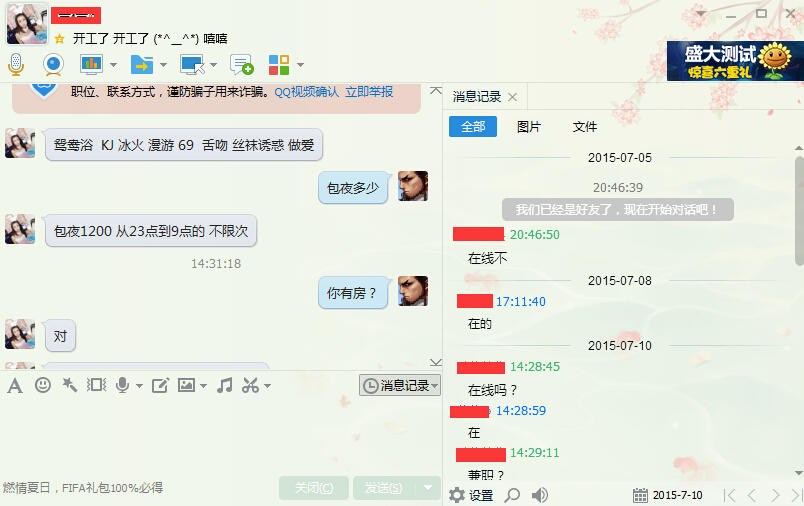This screenshot has height=506, width=804.
Task: Open the emoji face picker
Action: coord(43,385)
